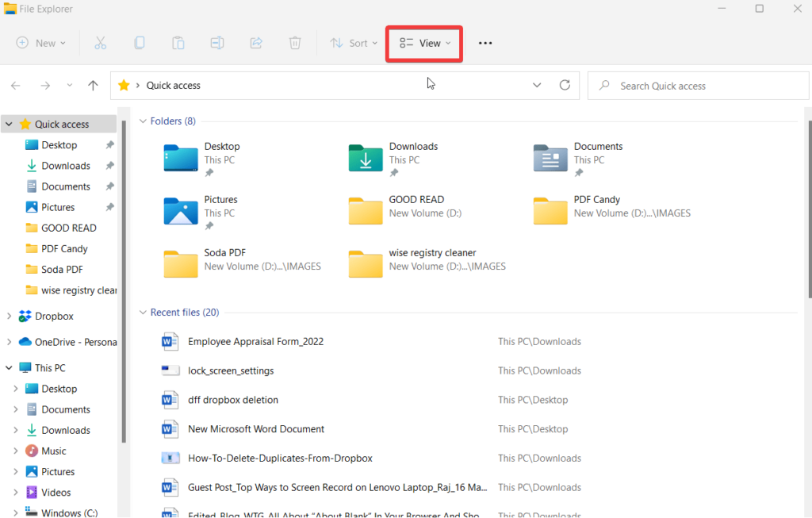Viewport: 812px width, 518px height.
Task: Open recent locations dropdown chevron
Action: [x=70, y=86]
